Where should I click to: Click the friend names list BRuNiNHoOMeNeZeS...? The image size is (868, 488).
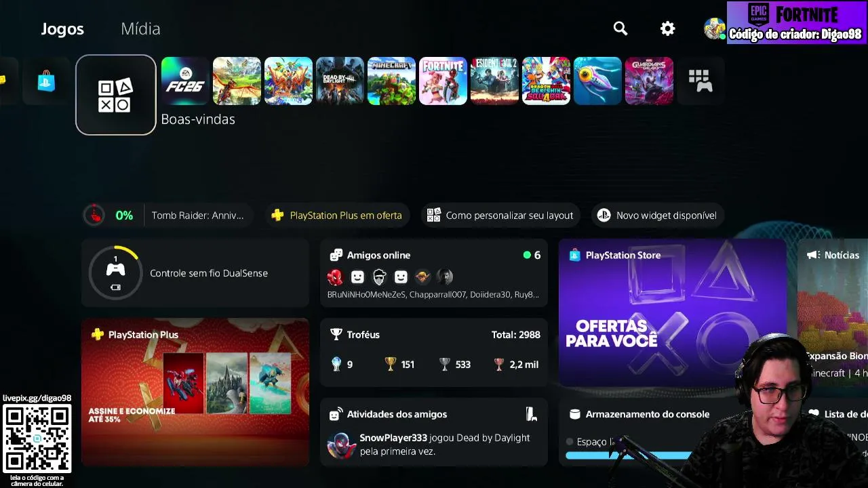pos(433,295)
